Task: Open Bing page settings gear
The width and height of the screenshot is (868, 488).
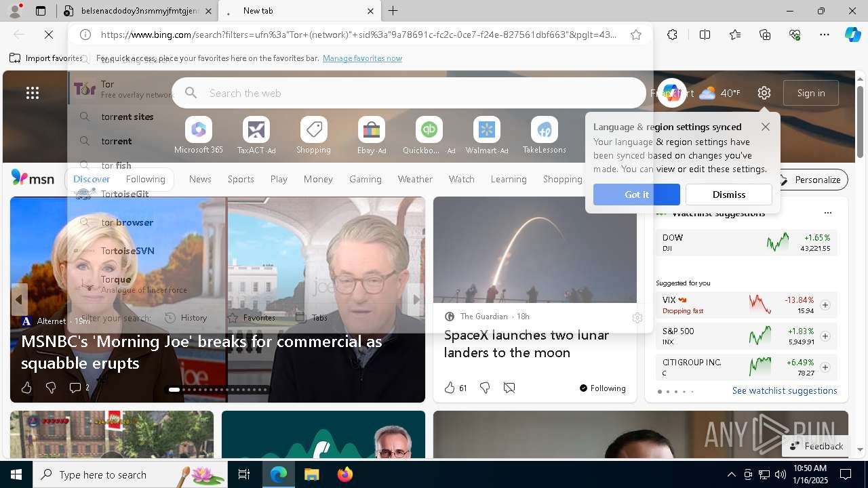Action: (x=764, y=93)
